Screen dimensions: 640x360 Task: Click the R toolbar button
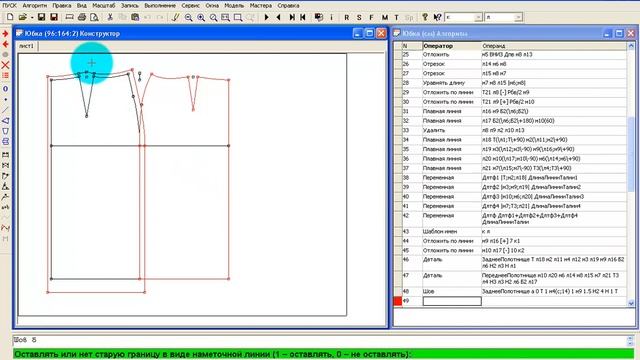point(347,18)
